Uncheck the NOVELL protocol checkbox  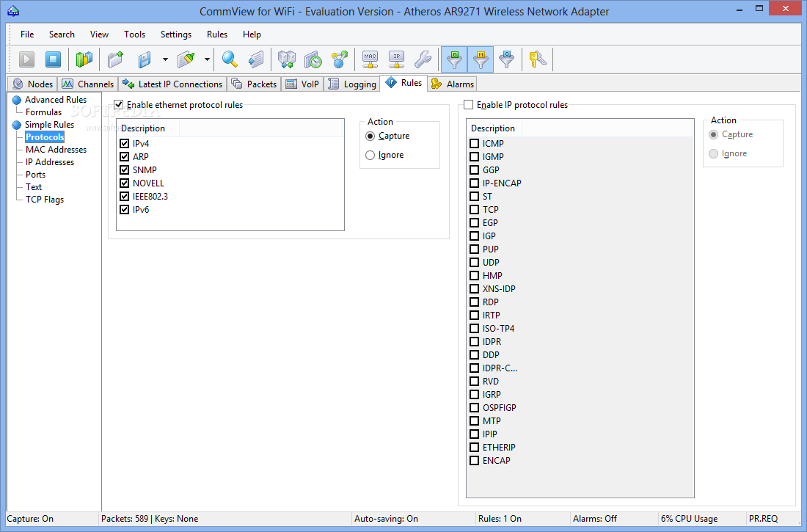click(124, 183)
